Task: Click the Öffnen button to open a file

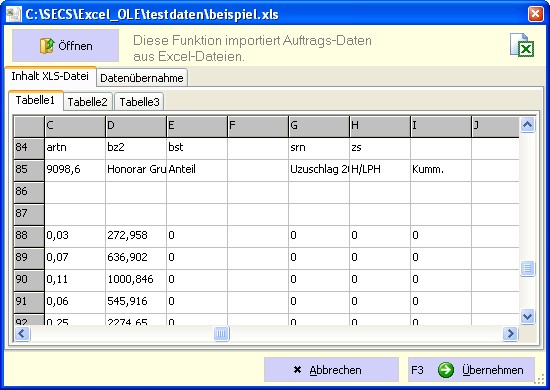Action: point(65,46)
